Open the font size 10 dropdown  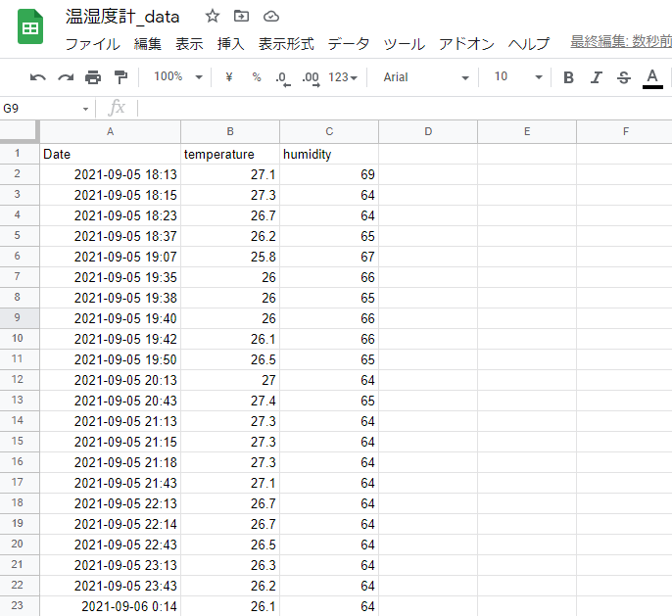pyautogui.click(x=517, y=77)
